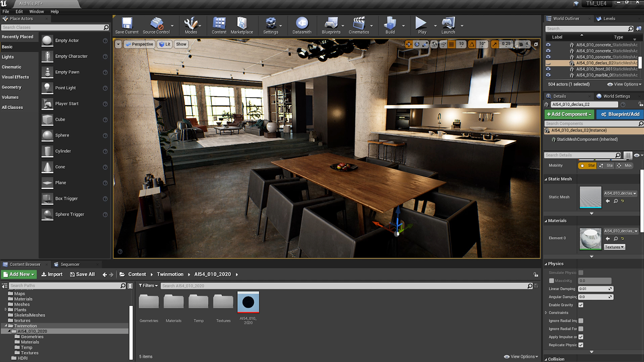The width and height of the screenshot is (644, 362).
Task: Uncheck the Replicate Physics checkbox
Action: point(581,345)
